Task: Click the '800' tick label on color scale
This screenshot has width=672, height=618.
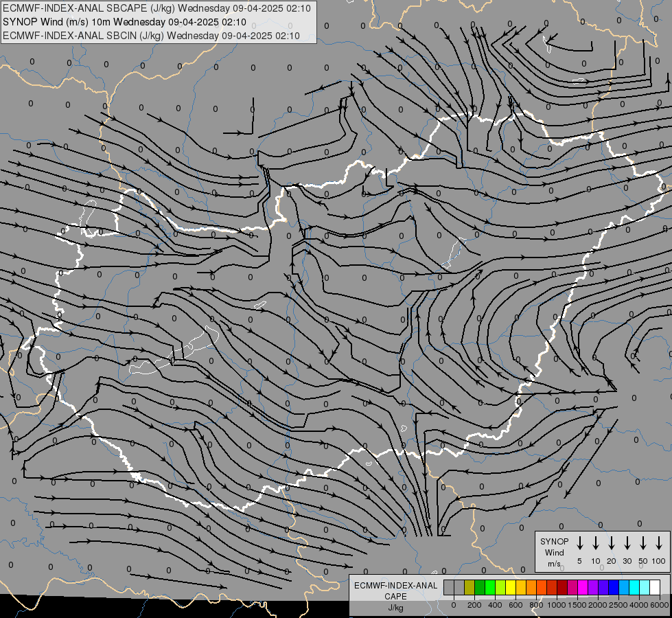Action: click(536, 605)
